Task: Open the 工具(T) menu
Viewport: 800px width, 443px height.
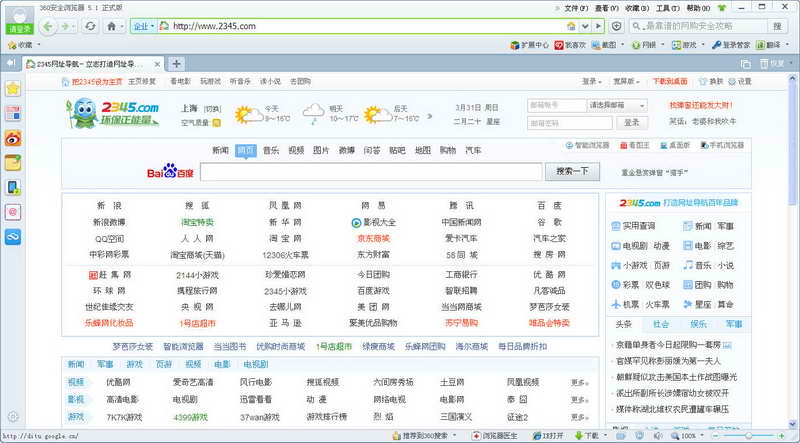Action: point(668,8)
